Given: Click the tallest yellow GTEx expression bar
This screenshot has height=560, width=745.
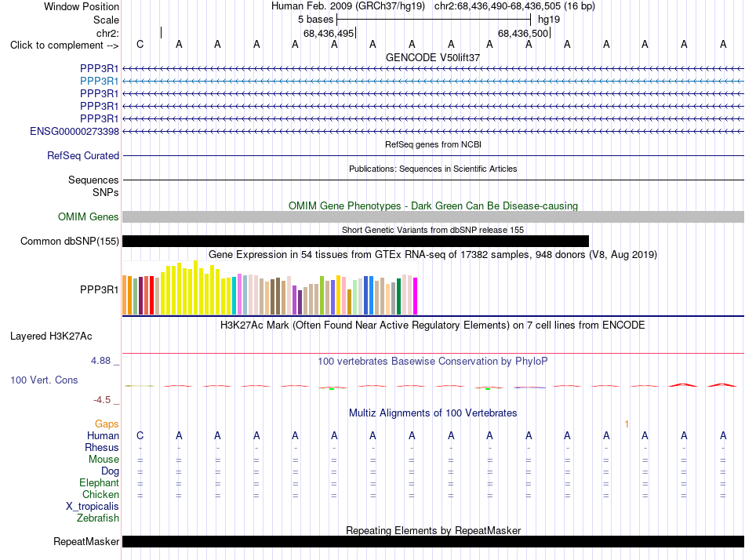Looking at the screenshot, I should 195,288.
